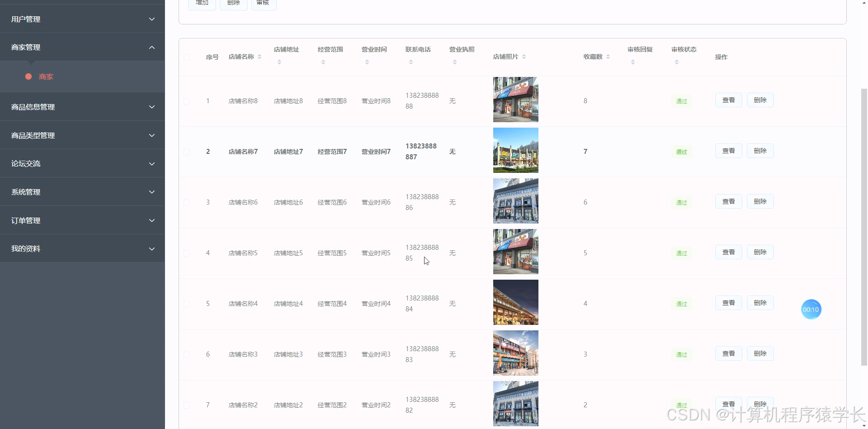868x429 pixels.
Task: Click 查看 for 店铺名称6
Action: (728, 201)
